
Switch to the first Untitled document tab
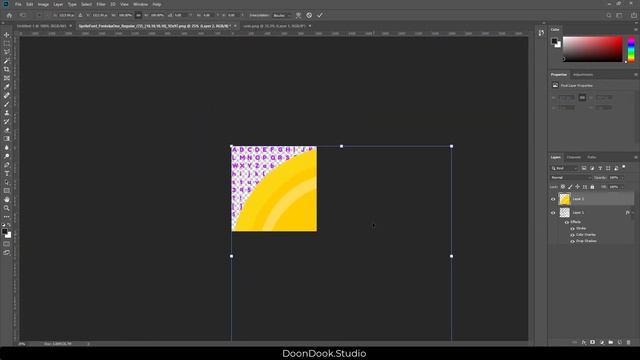click(x=41, y=26)
